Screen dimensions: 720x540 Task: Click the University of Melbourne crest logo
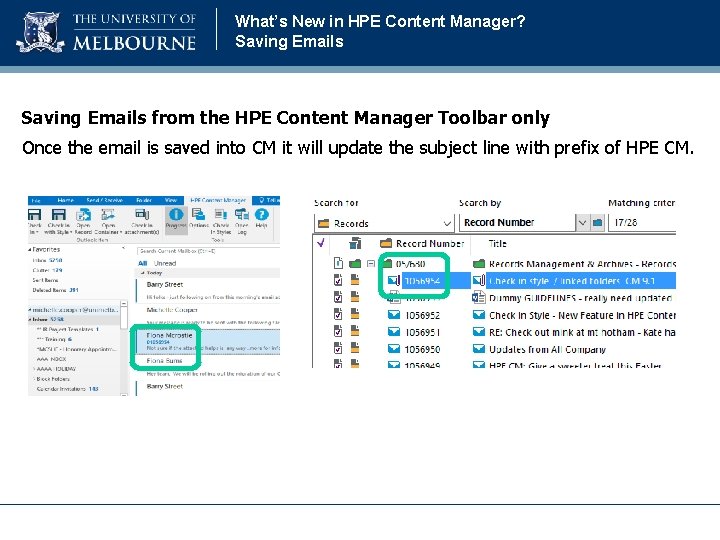coord(40,33)
